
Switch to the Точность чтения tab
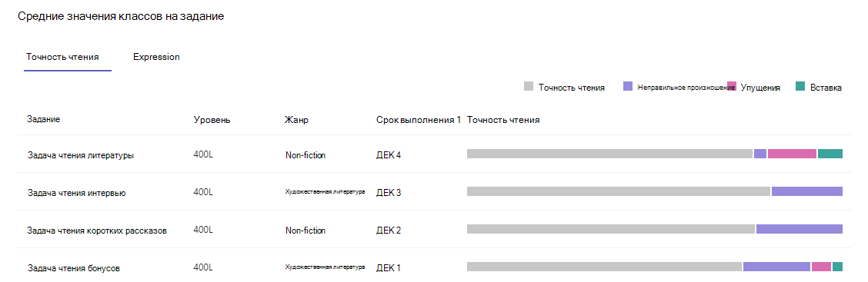(62, 57)
